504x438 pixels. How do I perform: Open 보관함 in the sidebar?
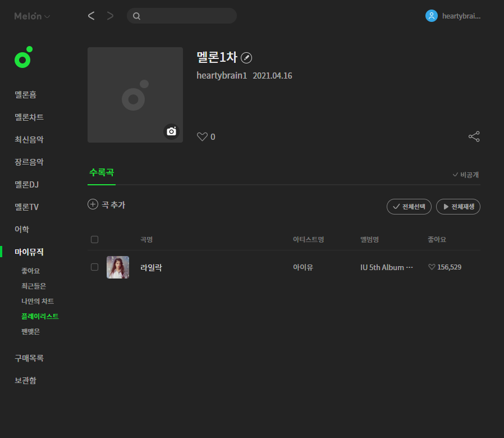click(x=26, y=380)
